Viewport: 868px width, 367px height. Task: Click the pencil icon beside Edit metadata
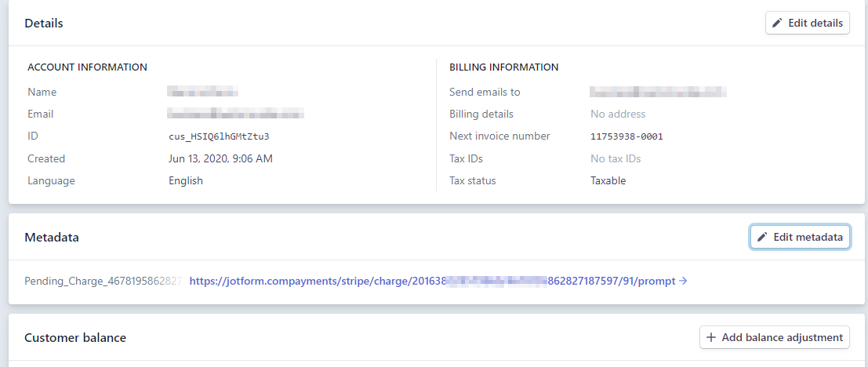tap(762, 237)
